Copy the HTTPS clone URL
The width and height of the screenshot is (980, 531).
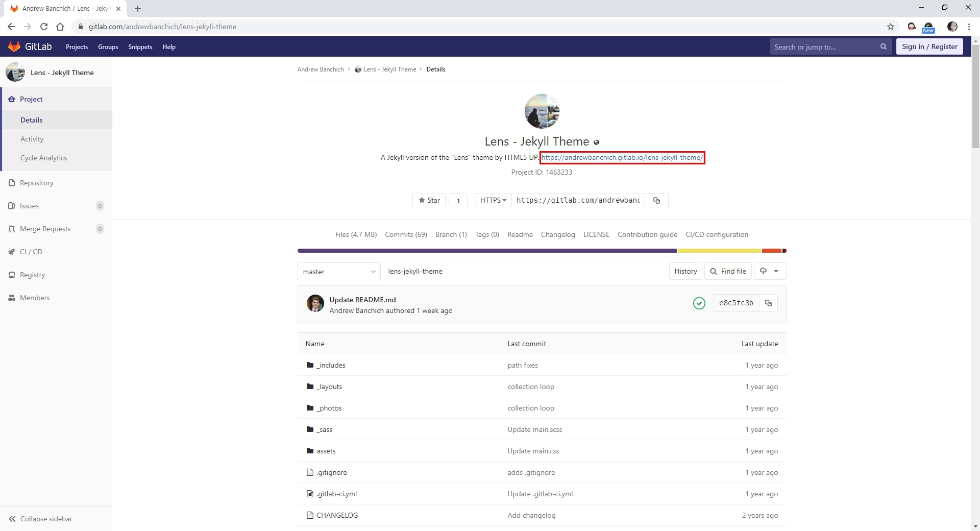[656, 201]
